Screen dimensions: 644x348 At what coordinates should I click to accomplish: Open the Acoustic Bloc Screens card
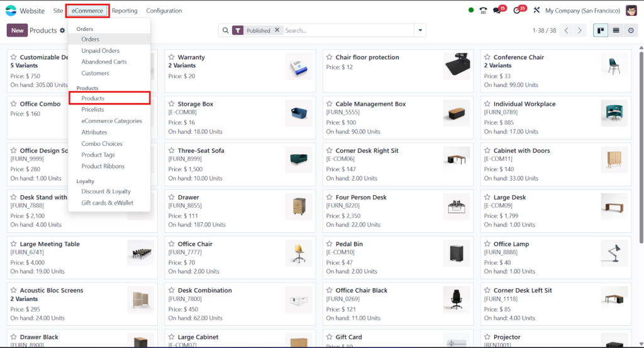click(x=82, y=304)
